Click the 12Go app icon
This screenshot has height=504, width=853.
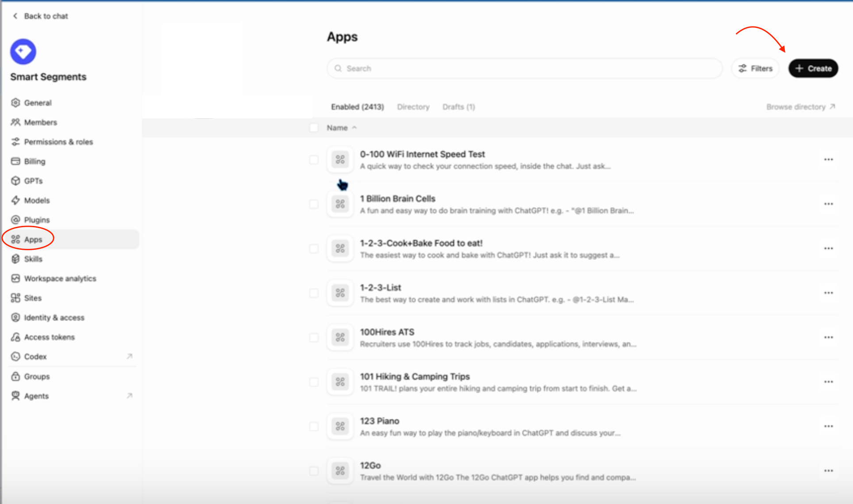340,471
